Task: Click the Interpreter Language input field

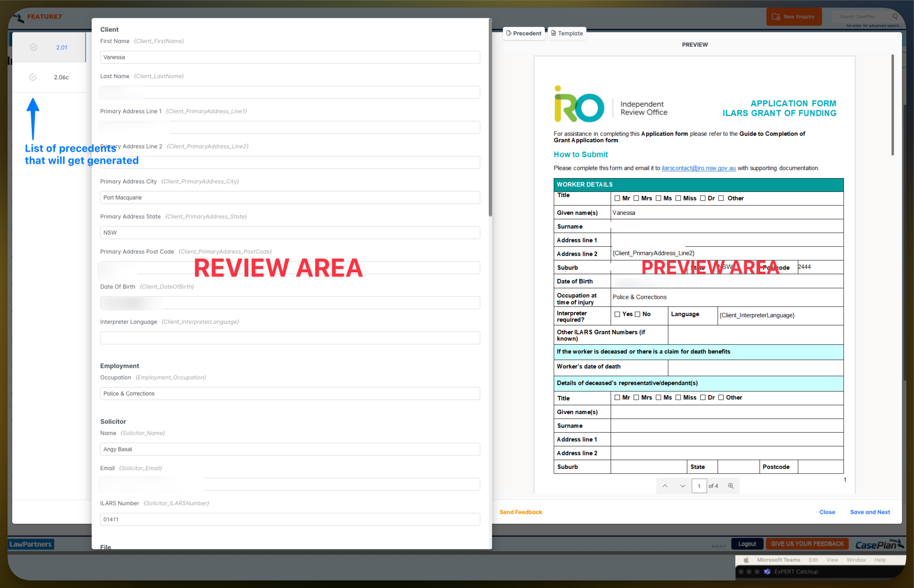Action: pyautogui.click(x=290, y=338)
